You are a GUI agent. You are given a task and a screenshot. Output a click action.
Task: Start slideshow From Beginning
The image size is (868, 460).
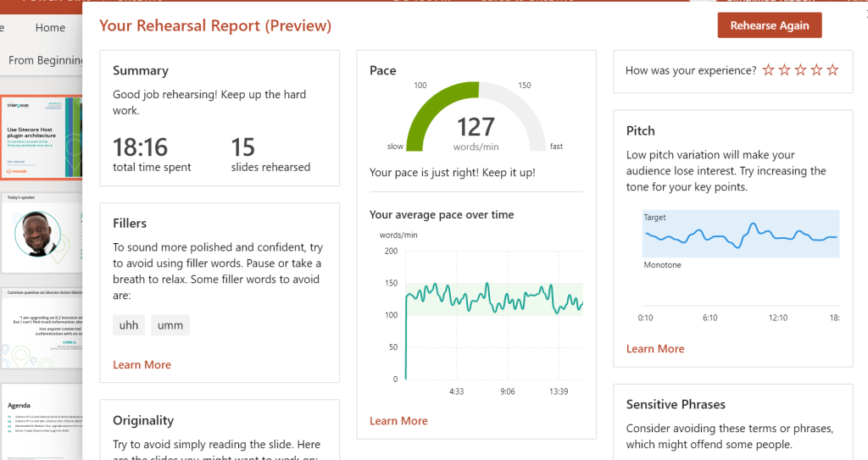coord(46,60)
